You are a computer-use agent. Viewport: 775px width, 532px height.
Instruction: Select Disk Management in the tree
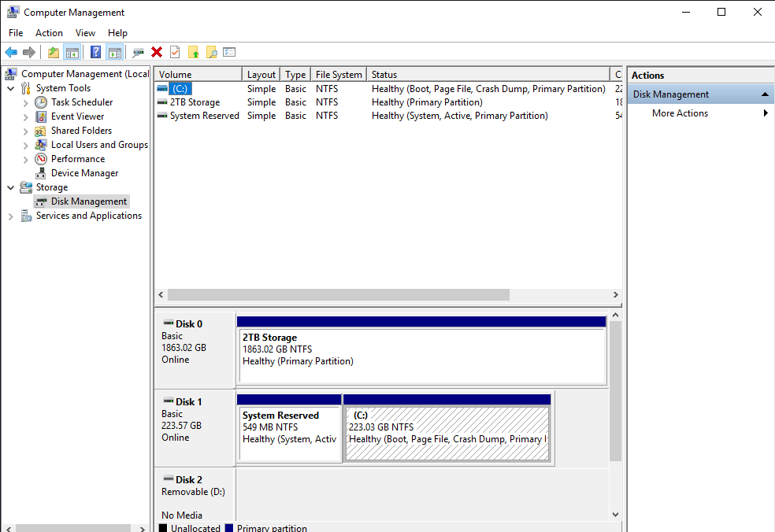tap(89, 201)
